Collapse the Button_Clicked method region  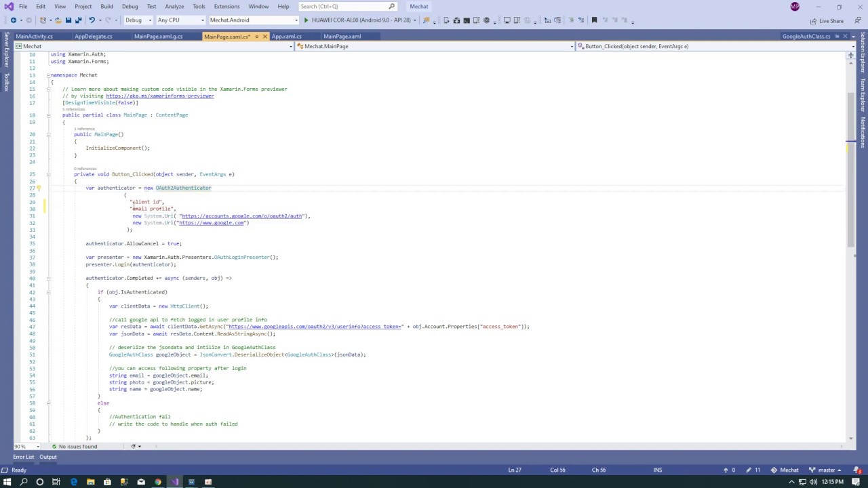(x=48, y=175)
